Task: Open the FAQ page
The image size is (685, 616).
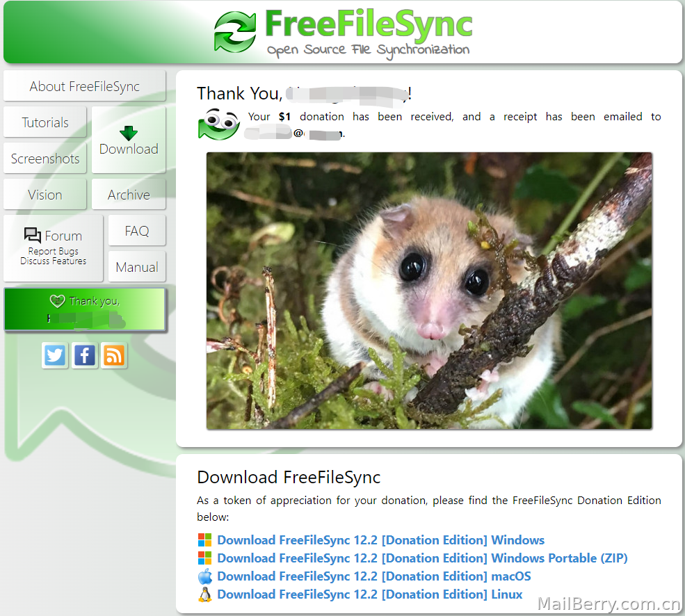Action: [137, 231]
